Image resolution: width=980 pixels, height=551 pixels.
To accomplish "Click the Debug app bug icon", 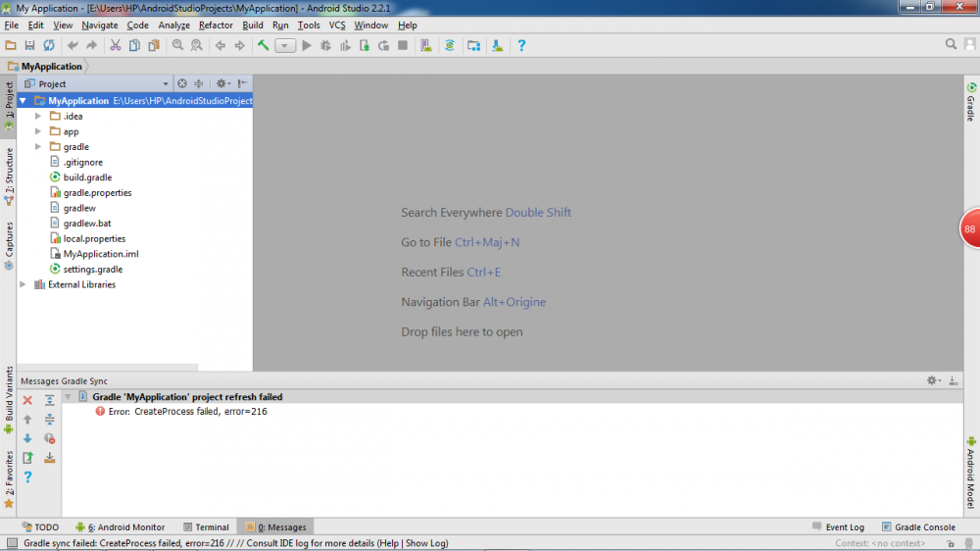I will [325, 46].
